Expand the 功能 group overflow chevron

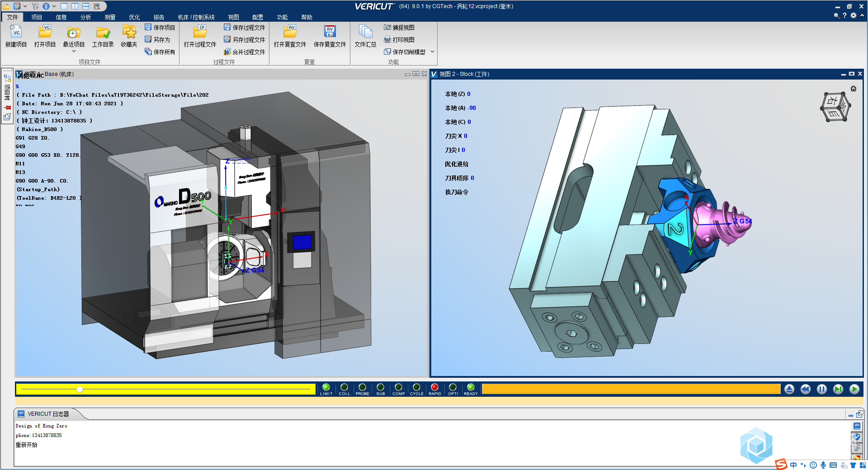(432, 52)
